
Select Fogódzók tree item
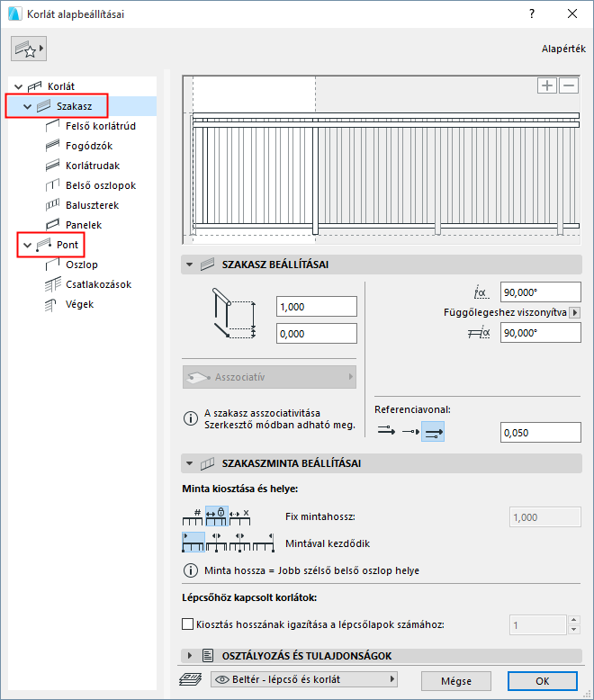[89, 146]
